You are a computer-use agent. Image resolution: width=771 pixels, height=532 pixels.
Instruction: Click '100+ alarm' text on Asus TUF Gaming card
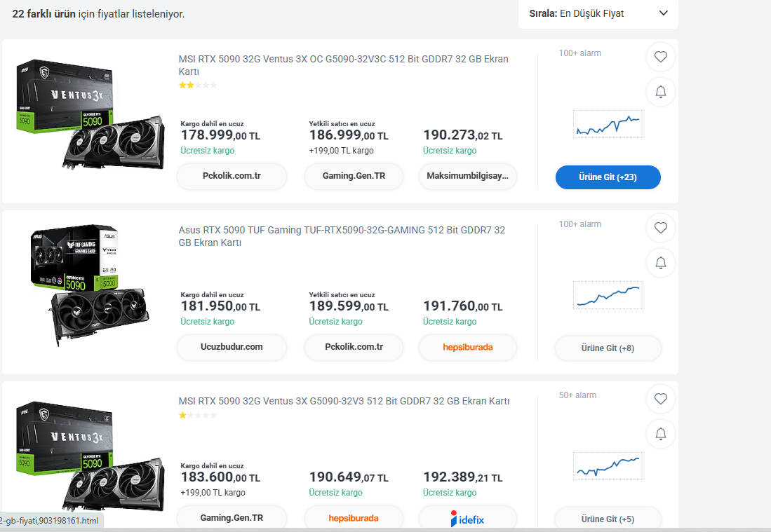pyautogui.click(x=579, y=224)
